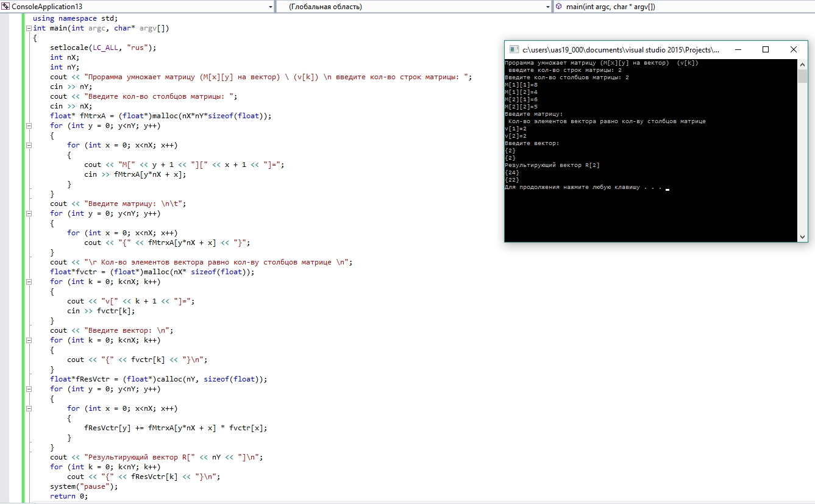Click the system("pause") line
Screen dimensions: 815x504
[x=84, y=486]
